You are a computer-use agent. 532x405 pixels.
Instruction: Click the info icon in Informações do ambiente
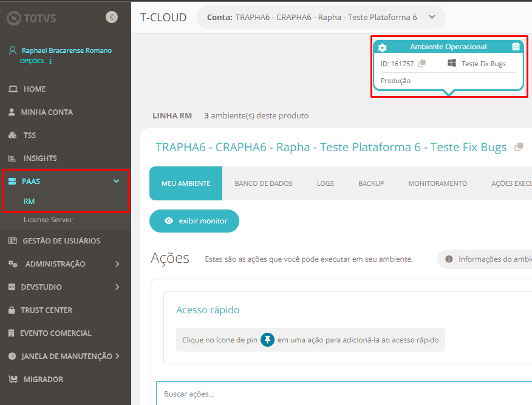(x=449, y=259)
